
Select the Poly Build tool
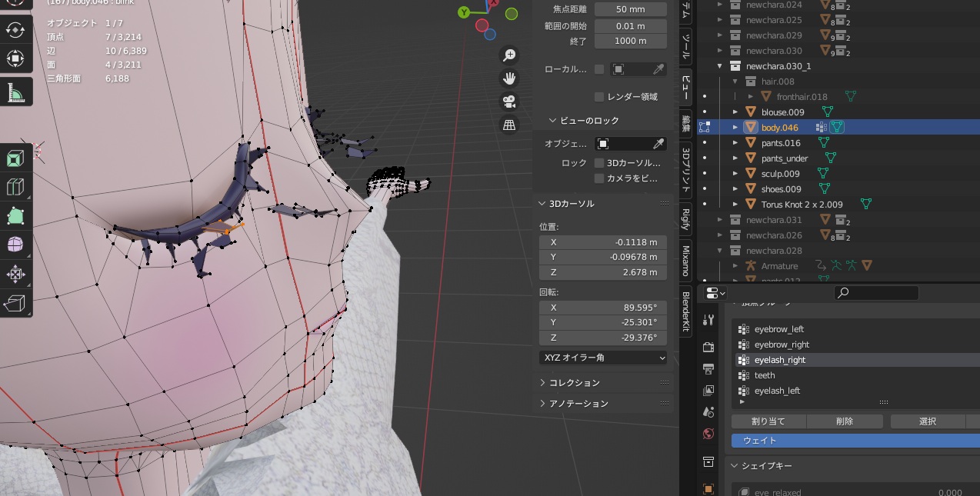tap(15, 216)
